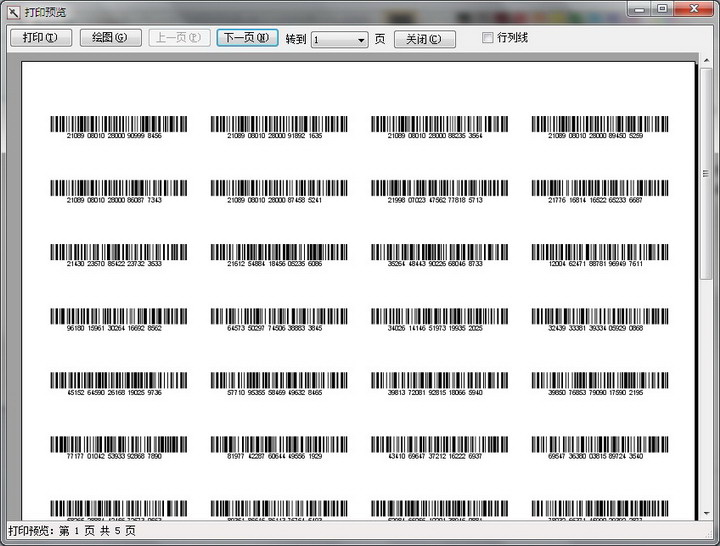Select barcode ending 86087 7343
The height and width of the screenshot is (546, 720).
(118, 191)
